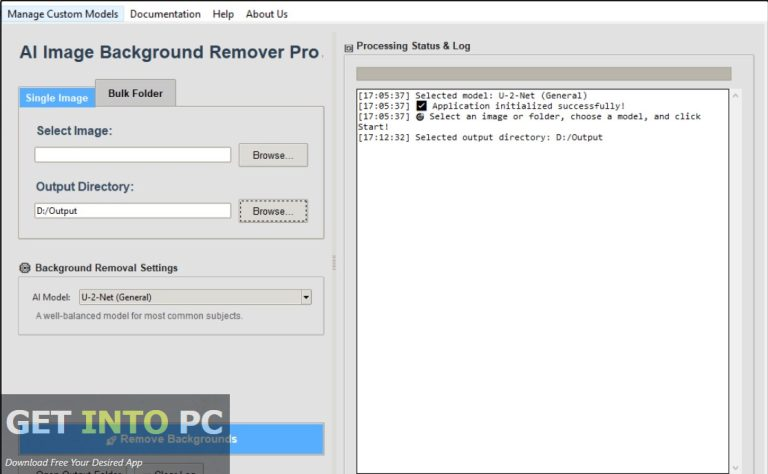Click the log scrollbar up arrow
The width and height of the screenshot is (768, 474).
[735, 96]
